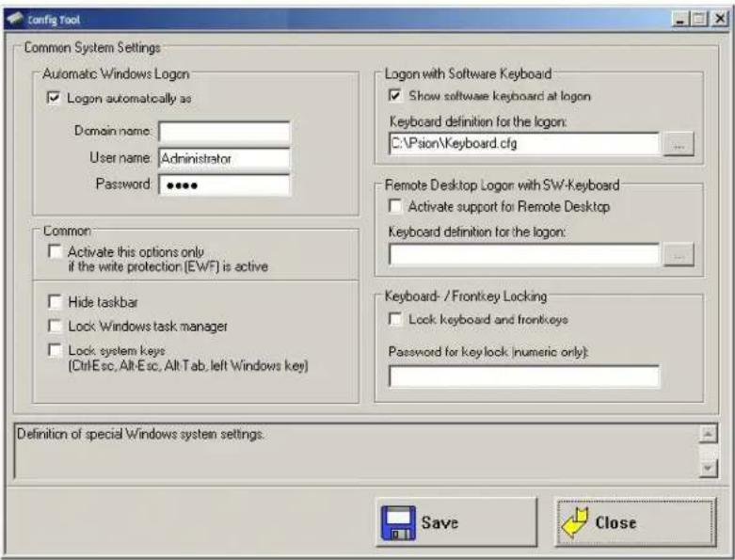Click the yellow arrow Close icon
The height and width of the screenshot is (560, 735).
(575, 521)
